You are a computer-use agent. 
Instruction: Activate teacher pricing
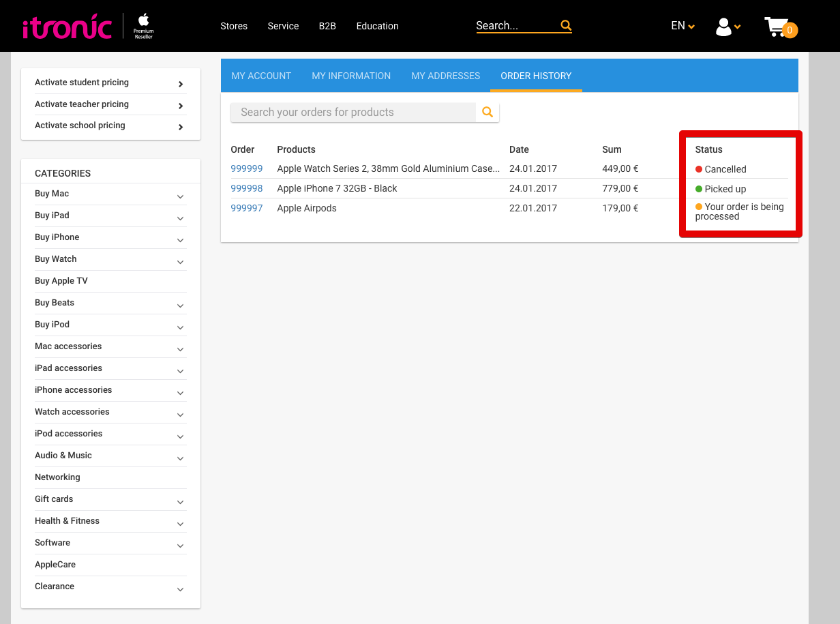[110, 104]
